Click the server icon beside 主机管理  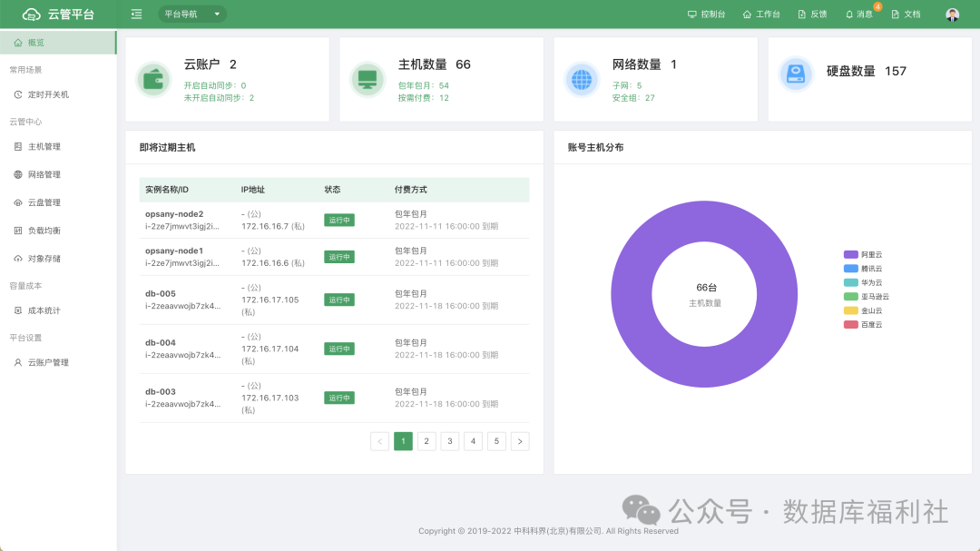(18, 146)
